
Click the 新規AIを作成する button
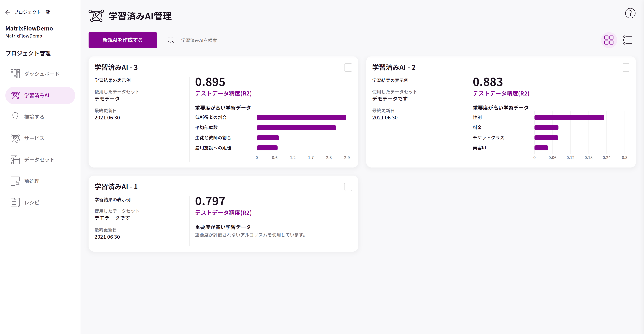122,40
